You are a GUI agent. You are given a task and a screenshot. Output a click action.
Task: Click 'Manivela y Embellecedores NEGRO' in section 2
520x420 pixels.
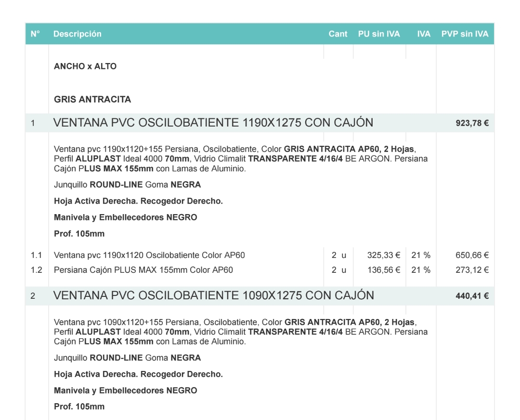pyautogui.click(x=125, y=391)
